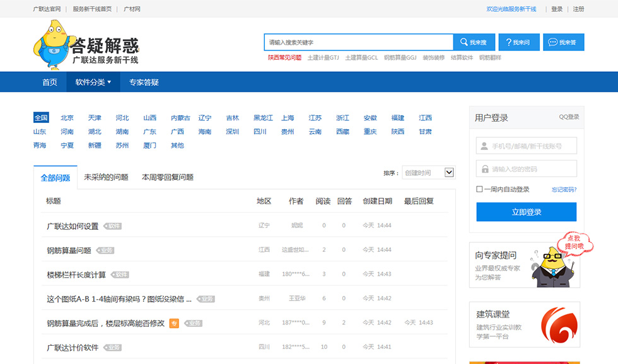Open 专家答疑 in the navigation bar
Image resolution: width=618 pixels, height=364 pixels.
(144, 82)
